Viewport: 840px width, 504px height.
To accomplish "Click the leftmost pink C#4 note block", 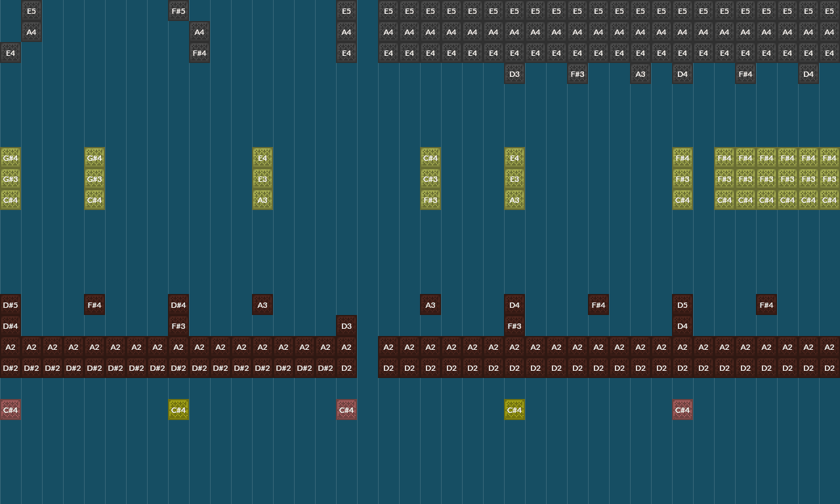I will tap(10, 410).
